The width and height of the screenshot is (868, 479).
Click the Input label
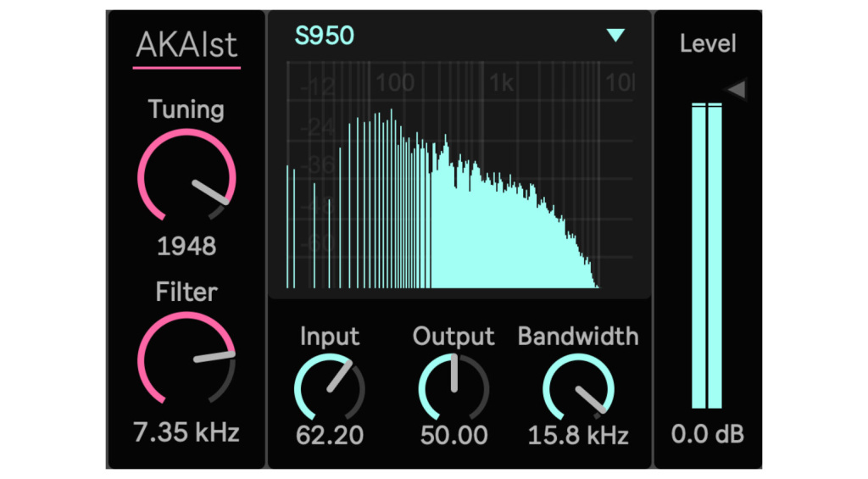(x=330, y=337)
